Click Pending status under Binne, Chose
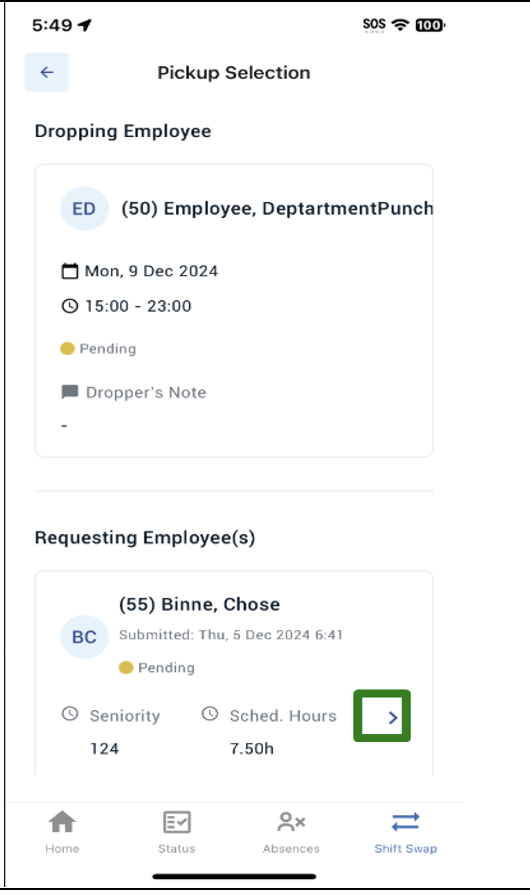The image size is (530, 896). pyautogui.click(x=157, y=667)
